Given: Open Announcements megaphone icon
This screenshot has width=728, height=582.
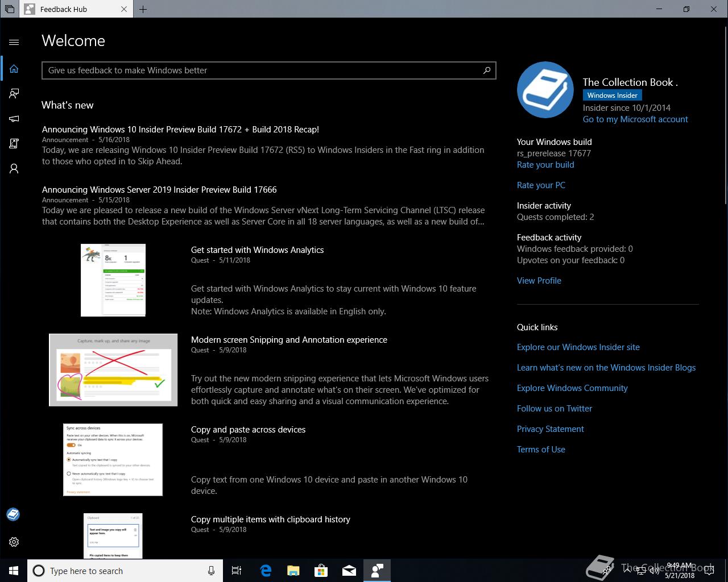Looking at the screenshot, I should [14, 119].
